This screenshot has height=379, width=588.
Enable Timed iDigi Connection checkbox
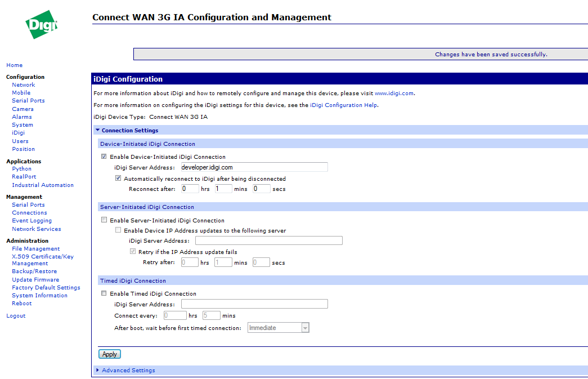pos(104,294)
